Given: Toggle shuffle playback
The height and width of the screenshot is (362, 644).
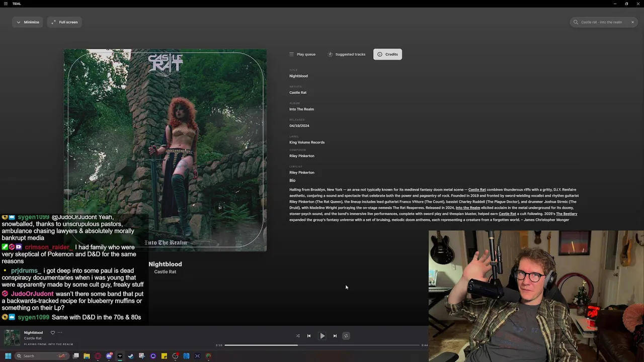Looking at the screenshot, I should tap(297, 336).
